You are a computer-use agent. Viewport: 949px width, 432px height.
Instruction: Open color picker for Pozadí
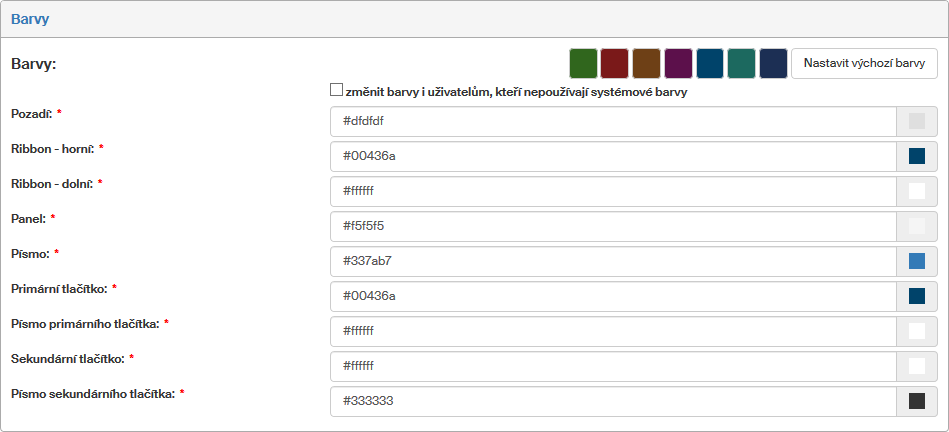(916, 121)
